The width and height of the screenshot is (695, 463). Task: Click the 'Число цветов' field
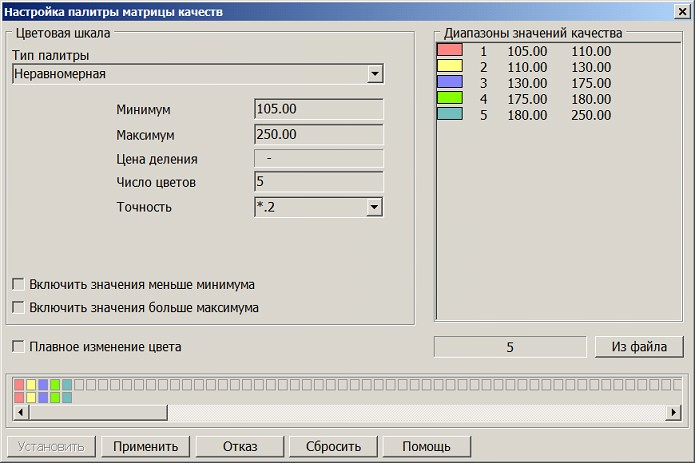coord(319,182)
